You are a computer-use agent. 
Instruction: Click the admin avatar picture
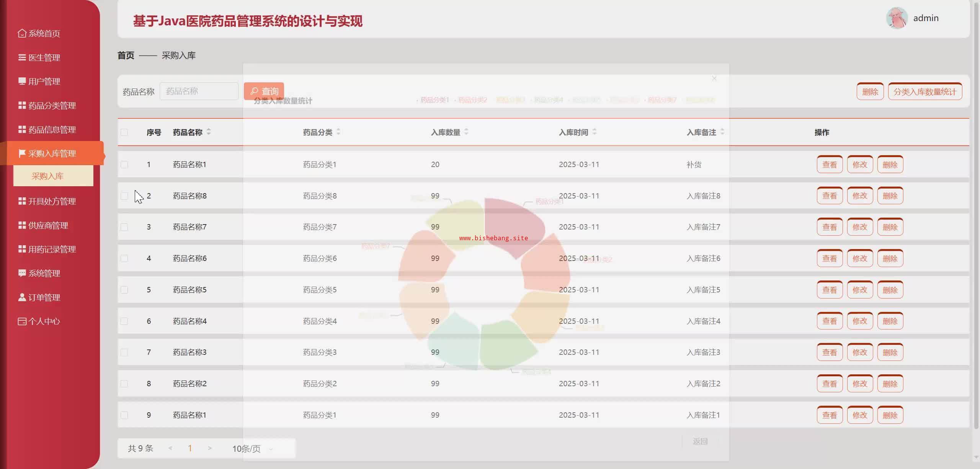(897, 18)
